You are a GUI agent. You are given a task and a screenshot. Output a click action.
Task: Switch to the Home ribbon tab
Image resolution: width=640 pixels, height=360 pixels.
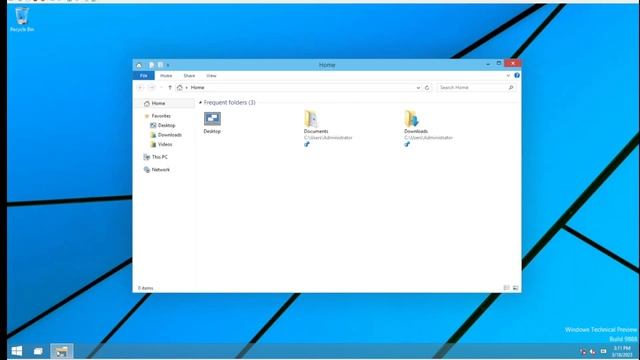[x=166, y=76]
